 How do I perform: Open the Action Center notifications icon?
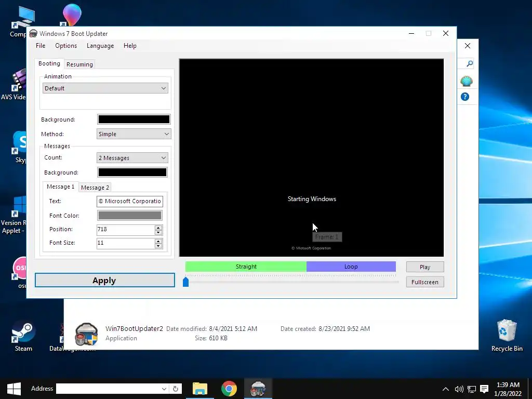click(x=485, y=389)
